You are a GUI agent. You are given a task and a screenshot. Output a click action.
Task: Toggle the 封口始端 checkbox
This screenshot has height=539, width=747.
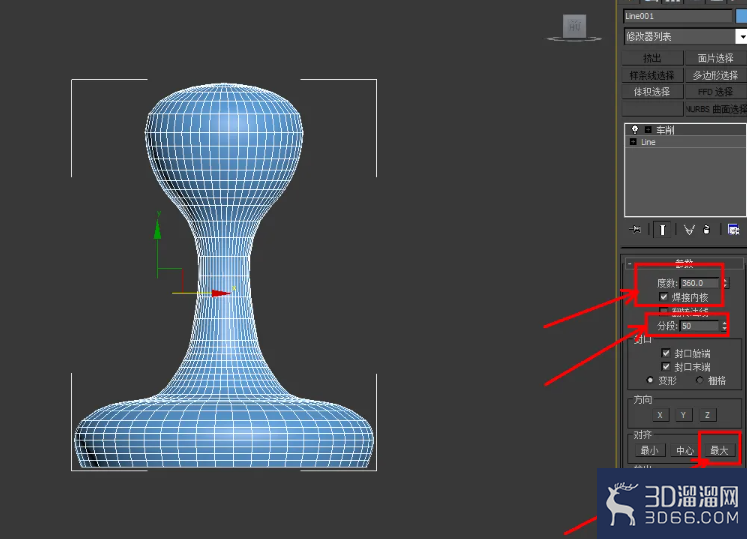click(x=666, y=353)
